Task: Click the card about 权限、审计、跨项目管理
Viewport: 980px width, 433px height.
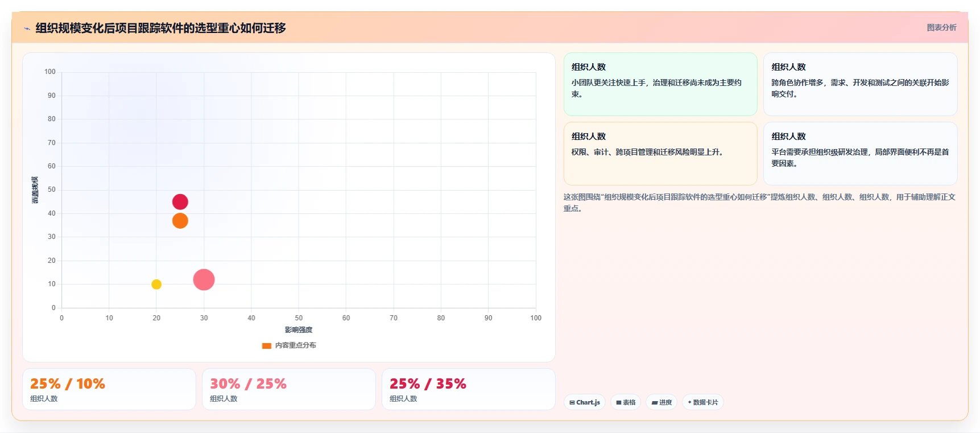Action: pos(660,154)
